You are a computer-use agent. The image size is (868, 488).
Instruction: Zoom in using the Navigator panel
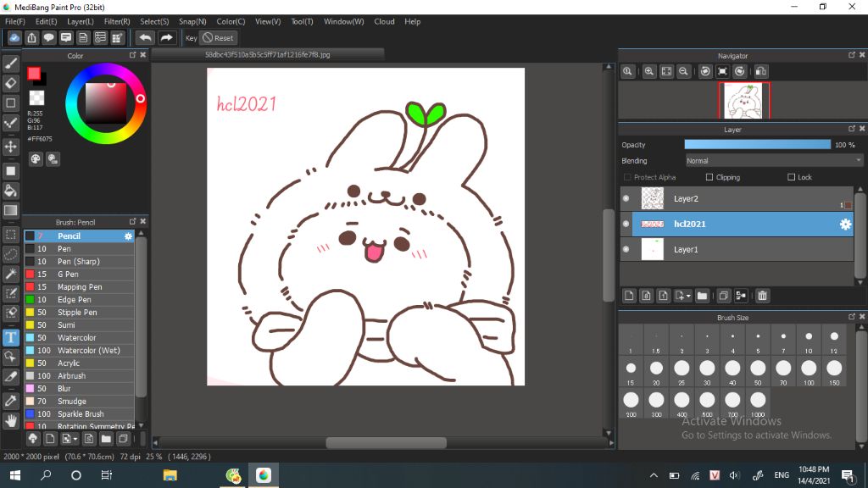(x=648, y=71)
